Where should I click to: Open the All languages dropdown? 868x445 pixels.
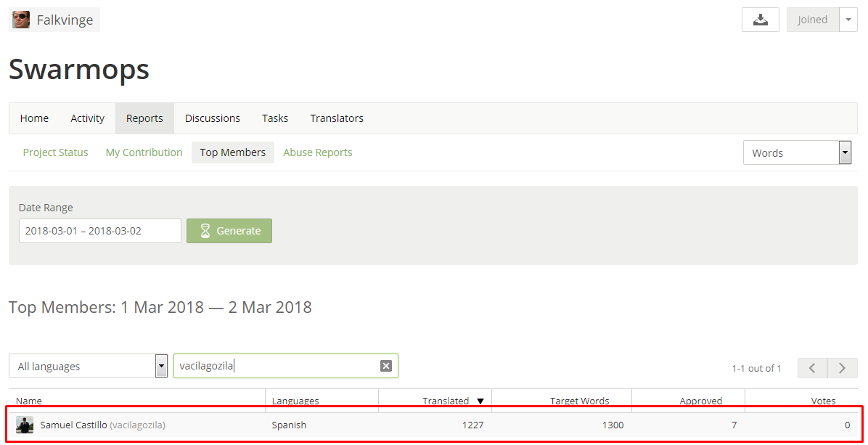click(89, 366)
